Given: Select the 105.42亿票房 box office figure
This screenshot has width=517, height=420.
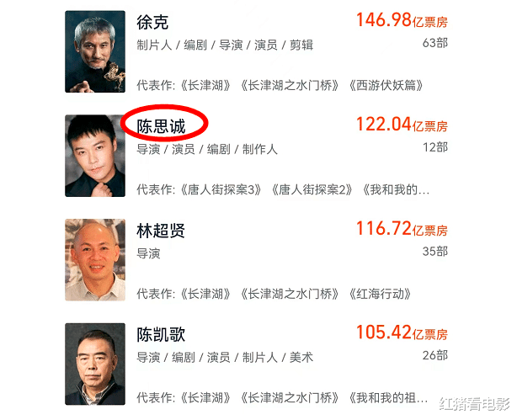Looking at the screenshot, I should click(x=402, y=333).
